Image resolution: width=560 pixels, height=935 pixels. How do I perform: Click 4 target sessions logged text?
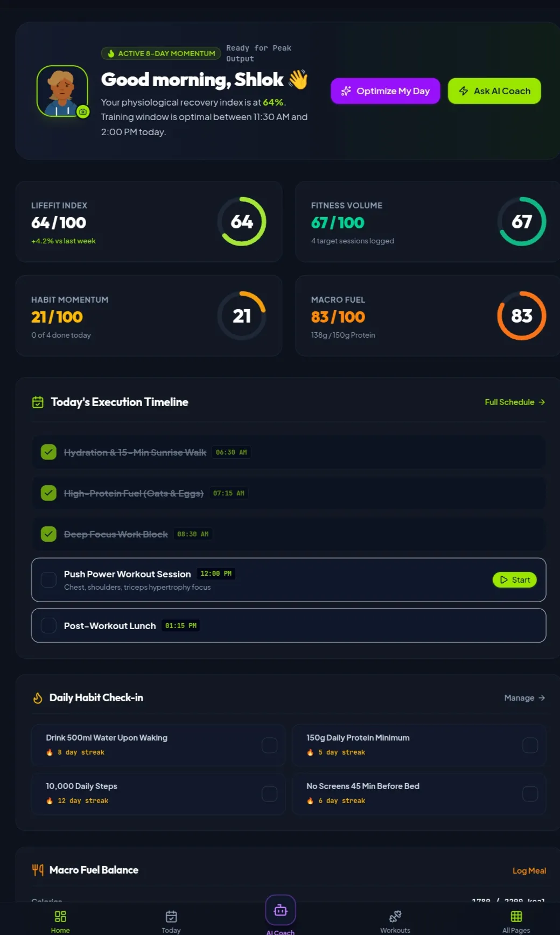point(353,241)
